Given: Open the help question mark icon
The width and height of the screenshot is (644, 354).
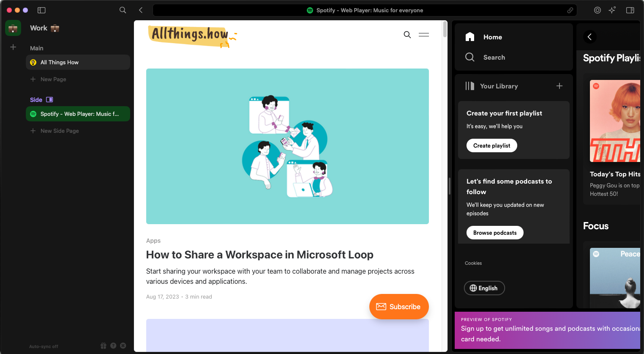Looking at the screenshot, I should [113, 346].
